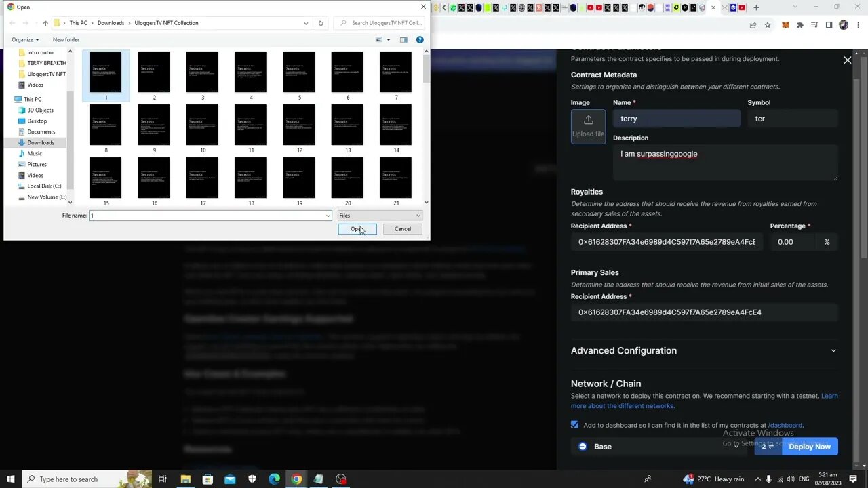Open the Base network selector dropdown
868x488 pixels.
click(659, 447)
